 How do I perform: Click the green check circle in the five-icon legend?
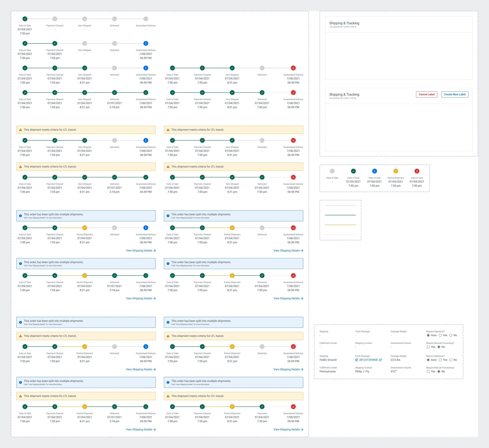pos(353,171)
